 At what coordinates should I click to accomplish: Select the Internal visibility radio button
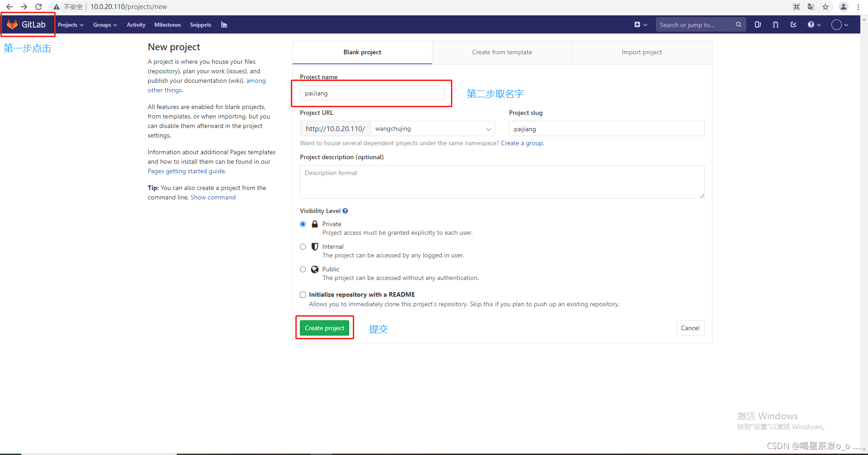[x=303, y=246]
